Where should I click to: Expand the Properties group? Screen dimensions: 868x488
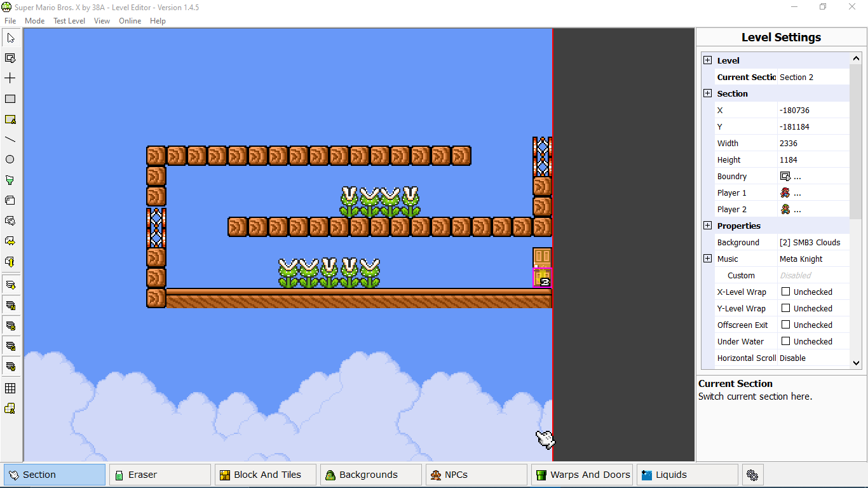click(707, 226)
